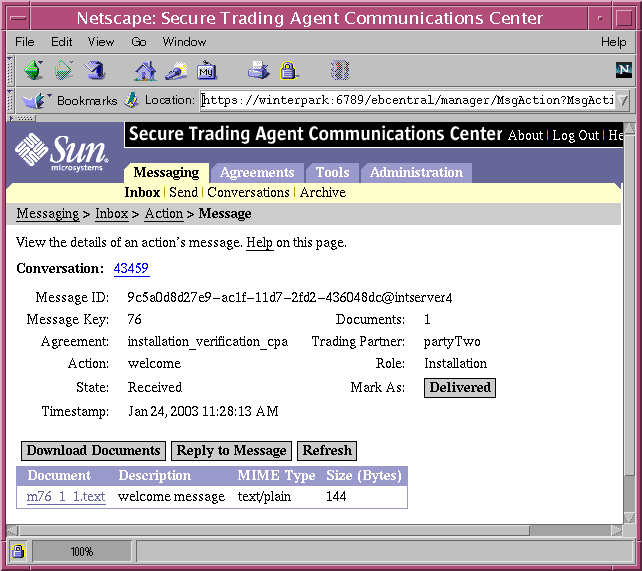
Task: Click Inbox in the breadcrumb trail
Action: point(112,214)
